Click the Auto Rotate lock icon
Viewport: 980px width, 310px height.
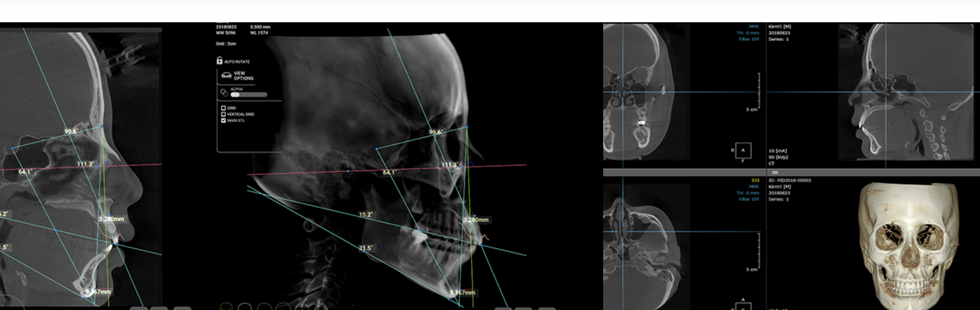pyautogui.click(x=219, y=61)
